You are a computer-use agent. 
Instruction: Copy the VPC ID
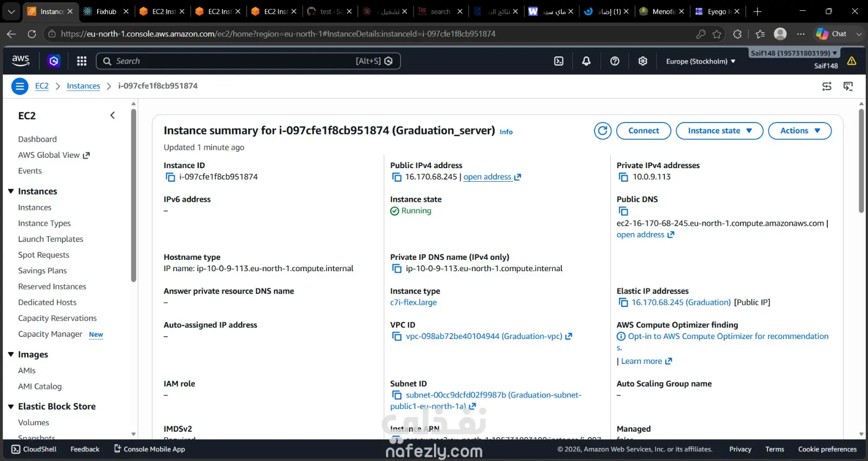397,336
